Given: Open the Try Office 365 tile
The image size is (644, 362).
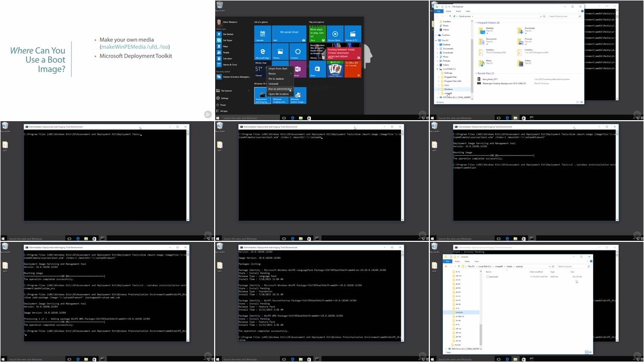Looking at the screenshot, I should point(353,69).
